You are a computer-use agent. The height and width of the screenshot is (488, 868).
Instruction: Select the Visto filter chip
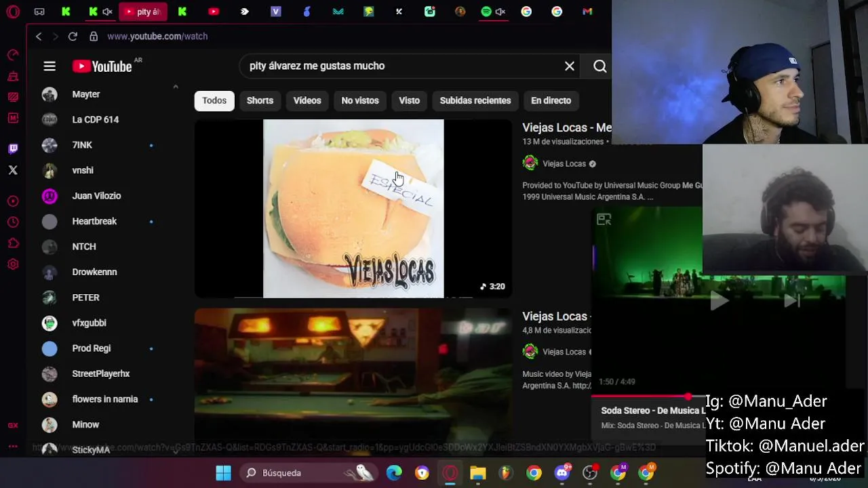pyautogui.click(x=409, y=100)
